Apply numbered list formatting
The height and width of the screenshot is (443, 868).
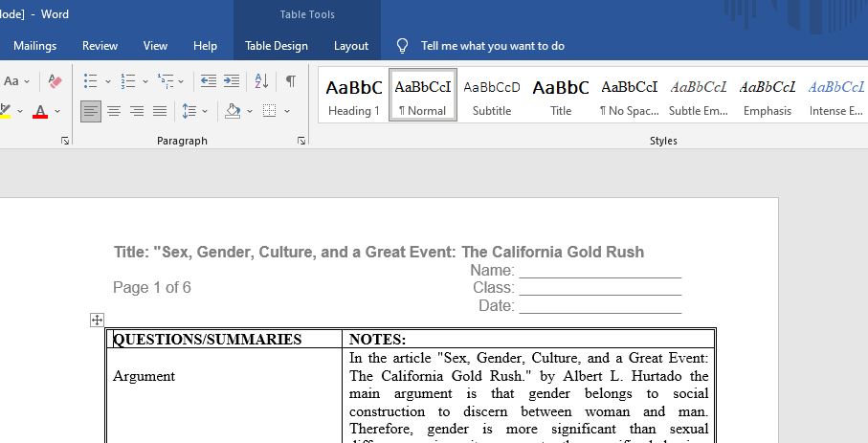tap(128, 81)
